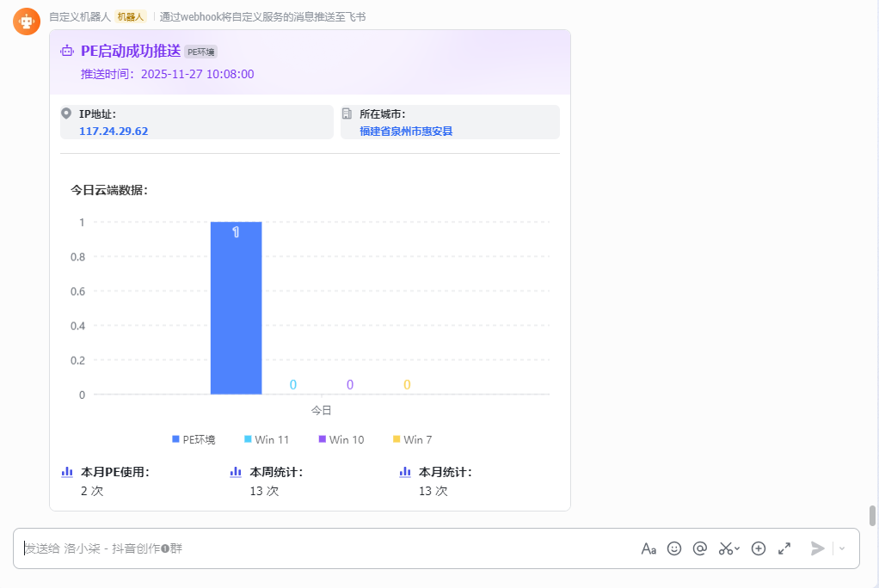Viewport: 879px width, 588px height.
Task: Click the custom bot's avatar
Action: (x=26, y=21)
